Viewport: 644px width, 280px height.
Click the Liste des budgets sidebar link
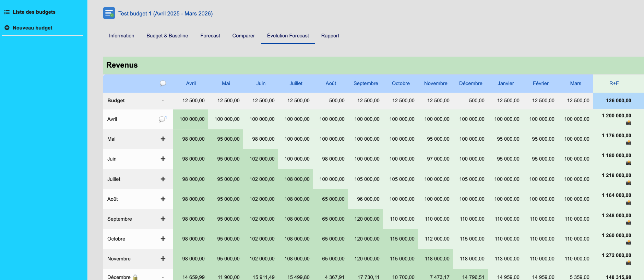[34, 12]
